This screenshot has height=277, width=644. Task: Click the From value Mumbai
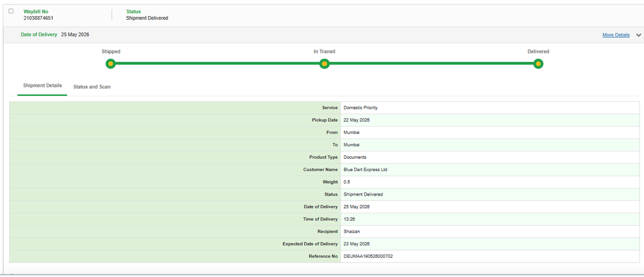(352, 132)
